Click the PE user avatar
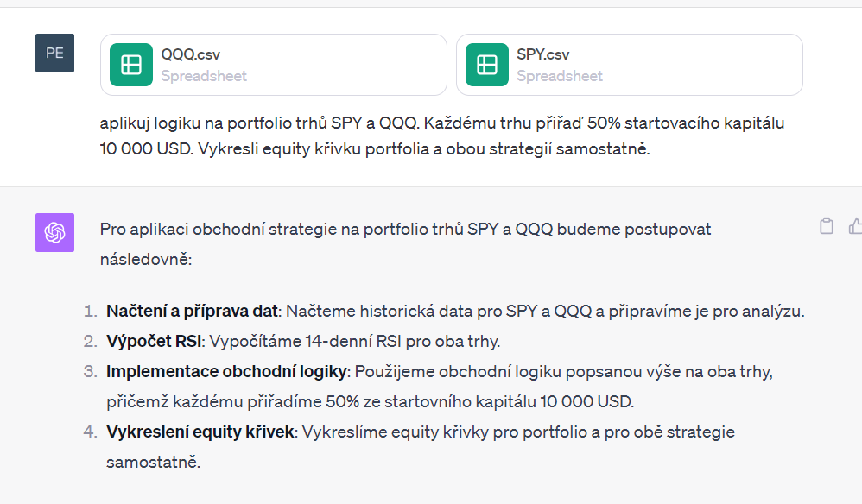 [x=54, y=53]
